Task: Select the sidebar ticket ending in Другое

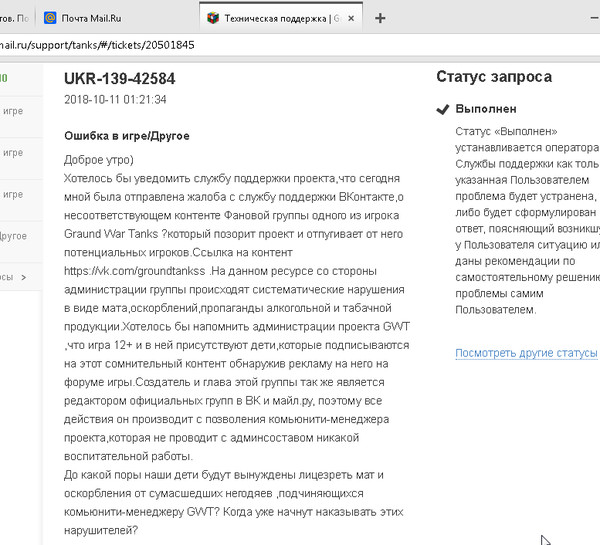Action: [21, 241]
